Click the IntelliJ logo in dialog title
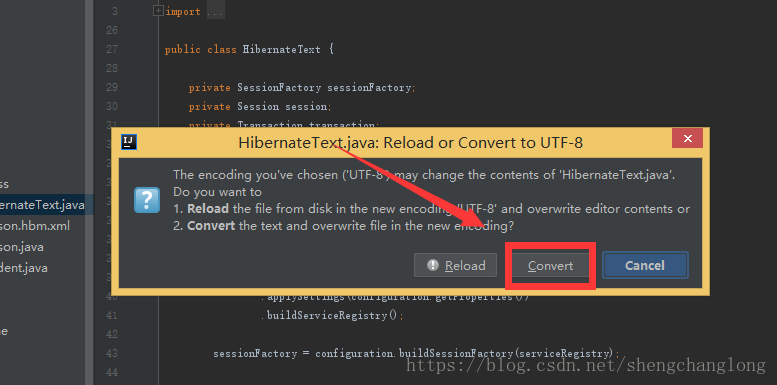 (x=129, y=142)
